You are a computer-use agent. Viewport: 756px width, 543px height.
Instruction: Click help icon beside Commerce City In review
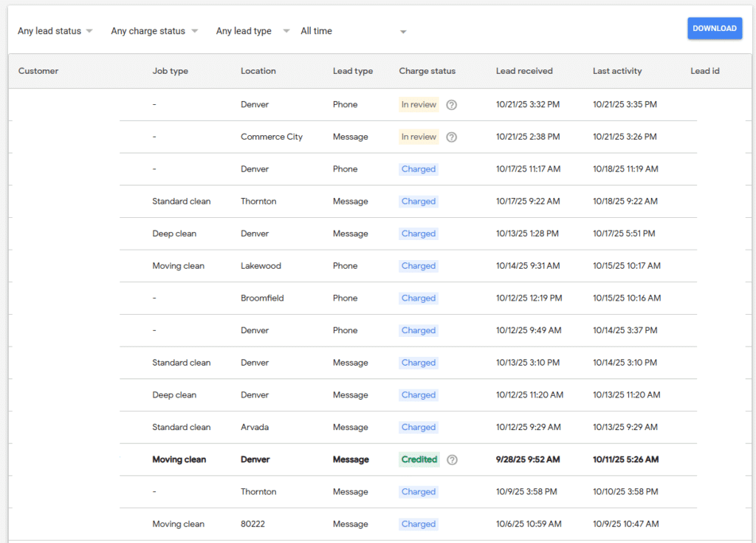pyautogui.click(x=452, y=137)
